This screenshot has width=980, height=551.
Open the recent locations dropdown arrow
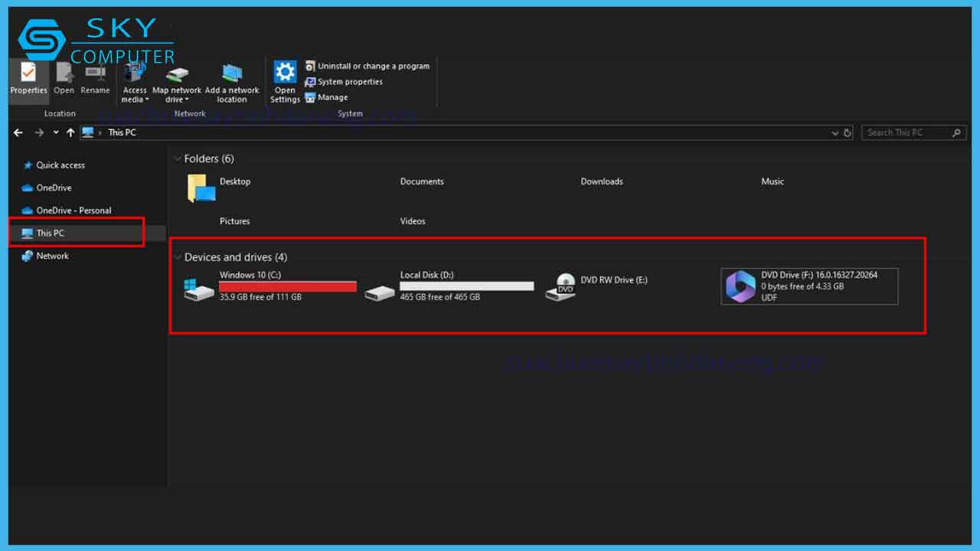click(56, 133)
